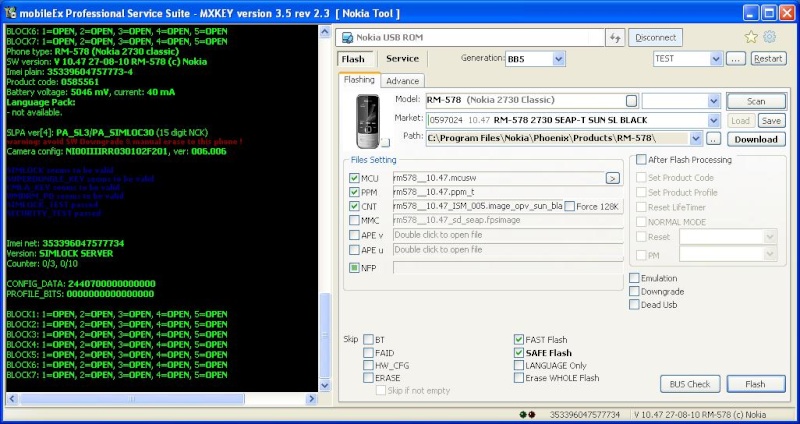Image resolution: width=800 pixels, height=424 pixels.
Task: Open the dropdown right of Model field
Action: pos(714,101)
